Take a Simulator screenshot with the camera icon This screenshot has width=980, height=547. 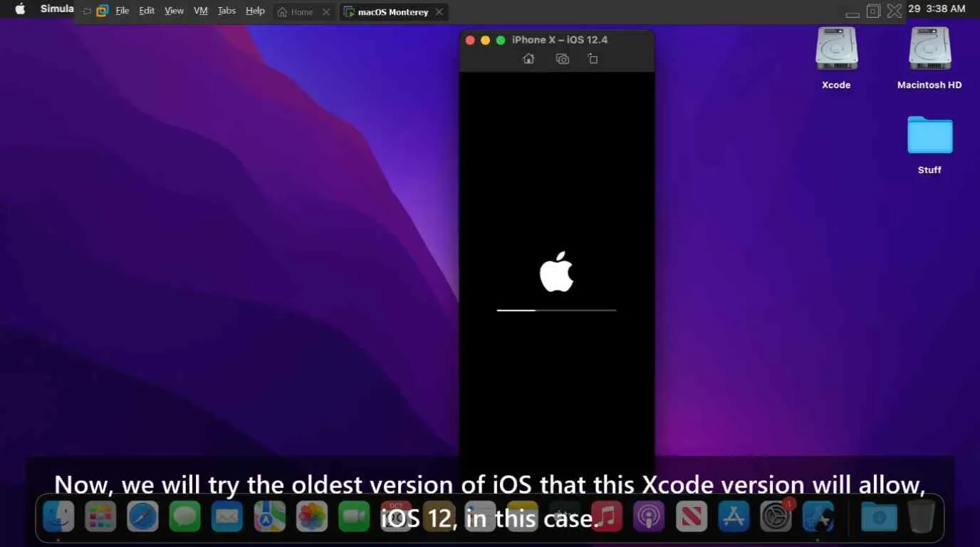click(563, 59)
